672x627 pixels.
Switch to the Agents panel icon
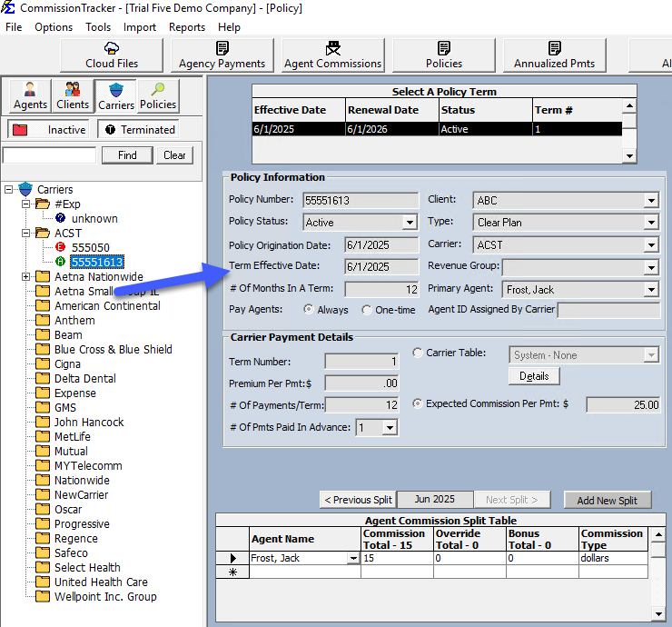31,95
